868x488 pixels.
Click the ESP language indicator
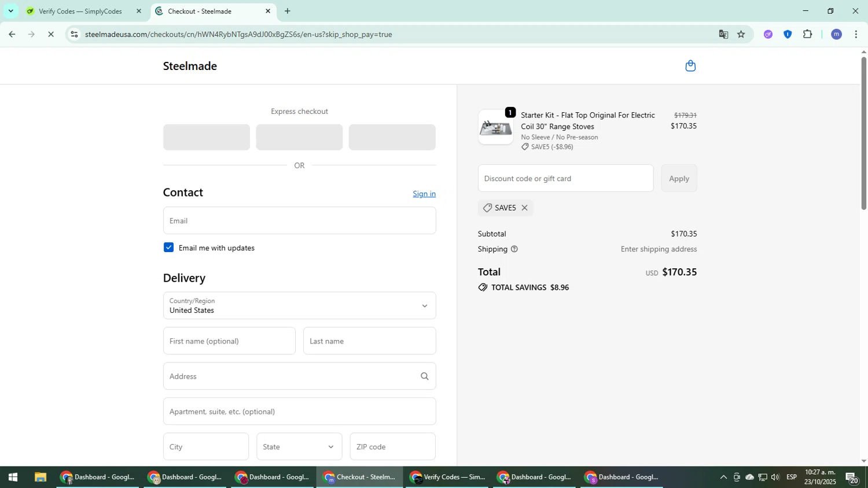792,477
